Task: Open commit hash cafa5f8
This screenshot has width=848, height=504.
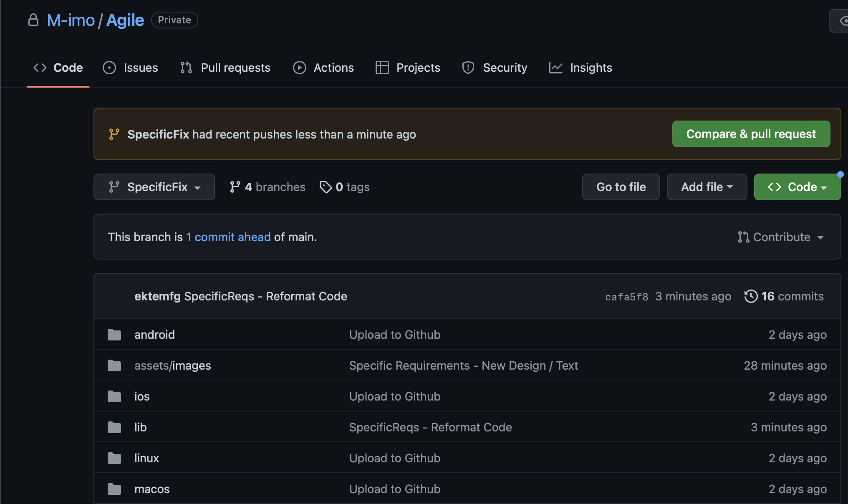Action: (x=626, y=297)
